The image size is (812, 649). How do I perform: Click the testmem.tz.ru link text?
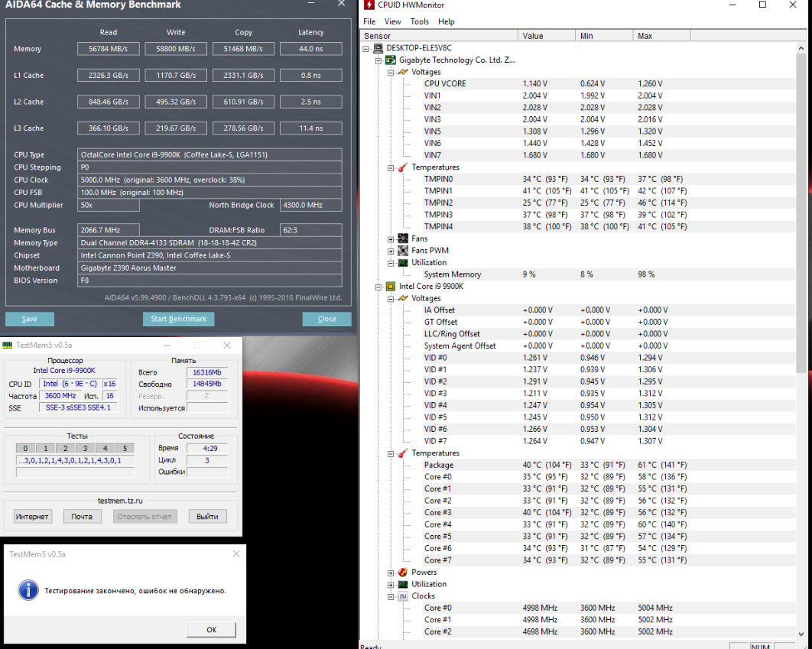point(120,501)
